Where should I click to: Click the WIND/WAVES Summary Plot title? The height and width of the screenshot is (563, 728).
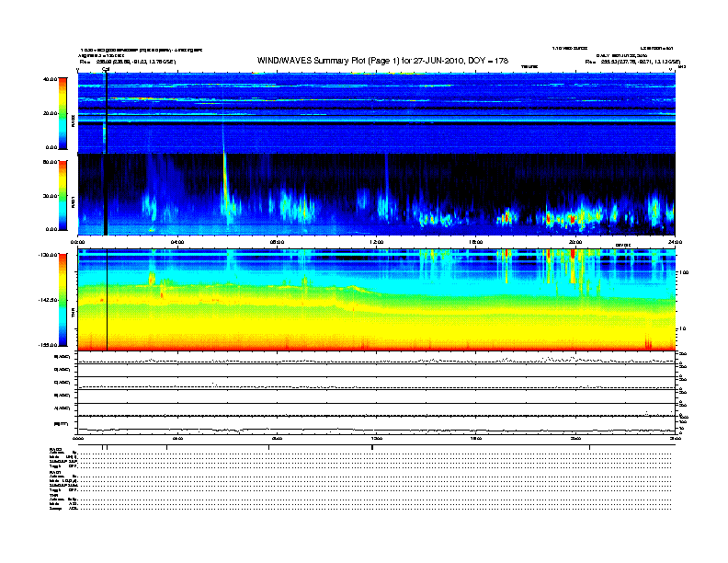(382, 61)
